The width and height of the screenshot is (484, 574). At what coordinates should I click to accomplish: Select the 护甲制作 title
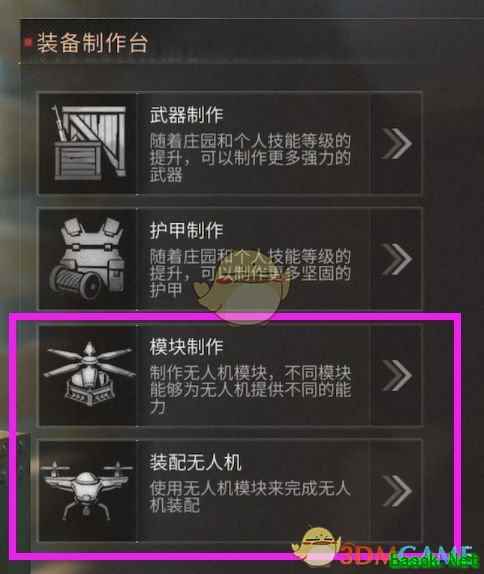point(186,231)
